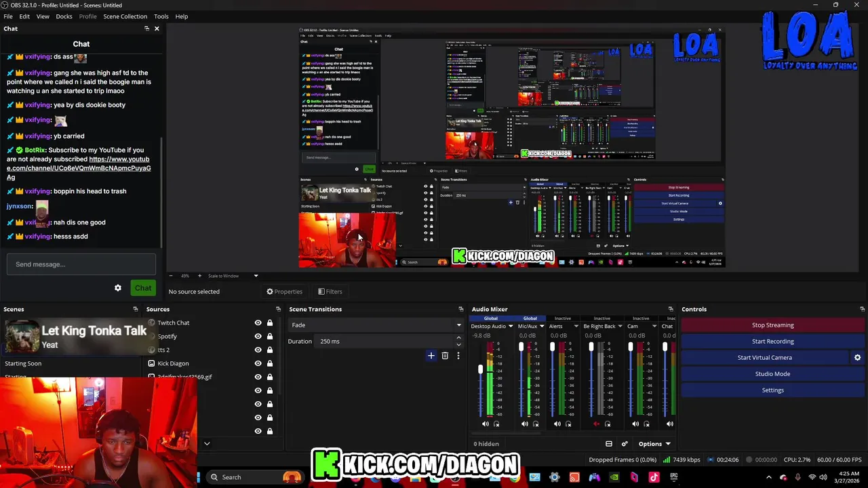Viewport: 868px width, 488px height.
Task: Remove transition using the trash icon
Action: (445, 355)
